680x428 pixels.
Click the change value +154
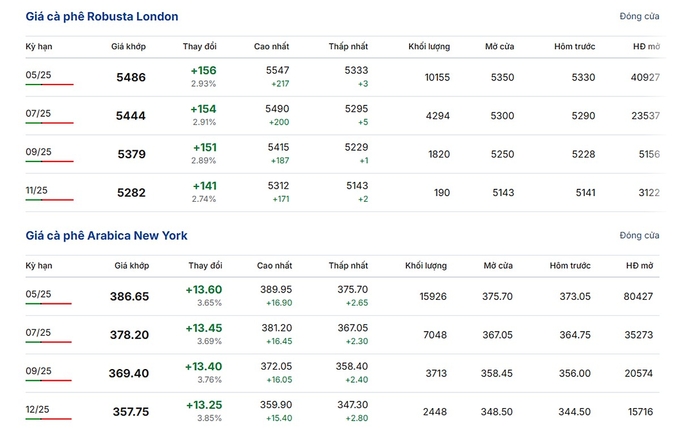[203, 109]
